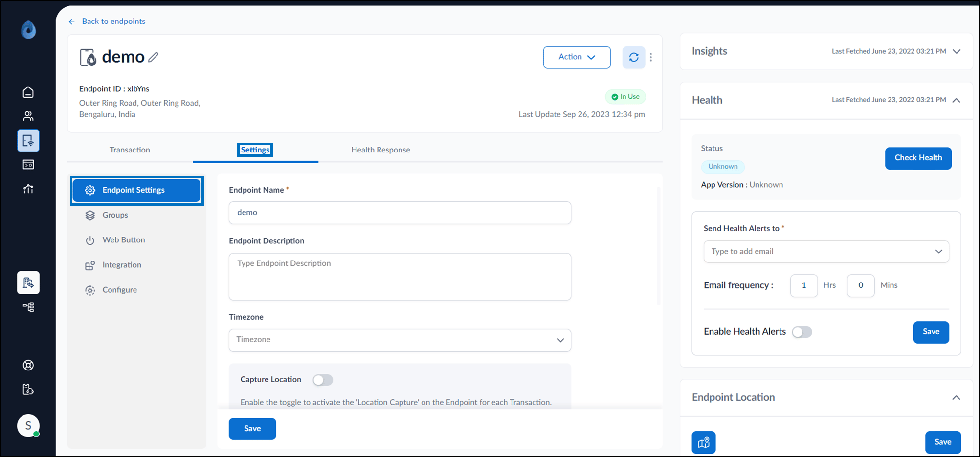
Task: Click the email frequency Mins field
Action: click(861, 285)
